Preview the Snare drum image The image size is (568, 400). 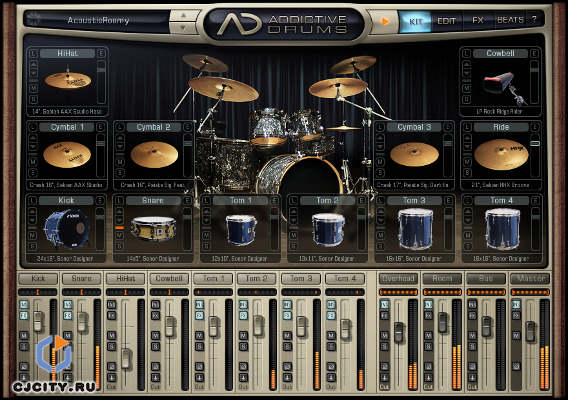[154, 228]
